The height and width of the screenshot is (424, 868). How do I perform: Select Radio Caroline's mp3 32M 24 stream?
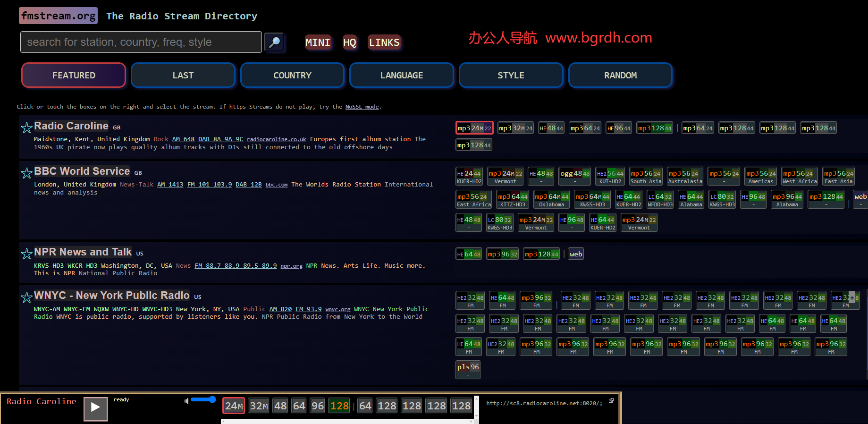point(515,128)
